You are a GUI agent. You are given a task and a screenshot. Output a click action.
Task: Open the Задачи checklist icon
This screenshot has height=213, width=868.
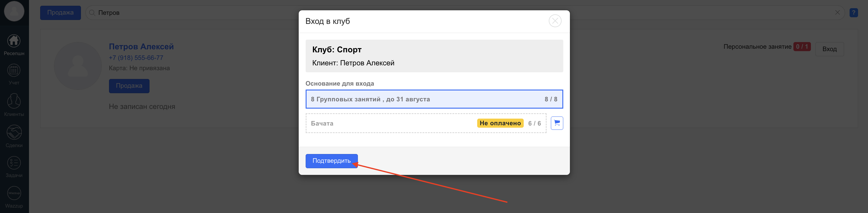14,163
